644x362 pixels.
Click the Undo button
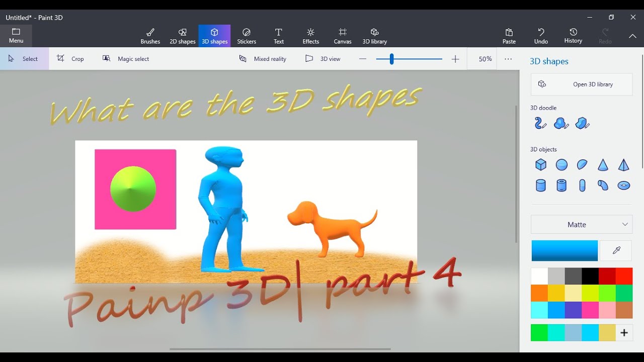(x=541, y=36)
